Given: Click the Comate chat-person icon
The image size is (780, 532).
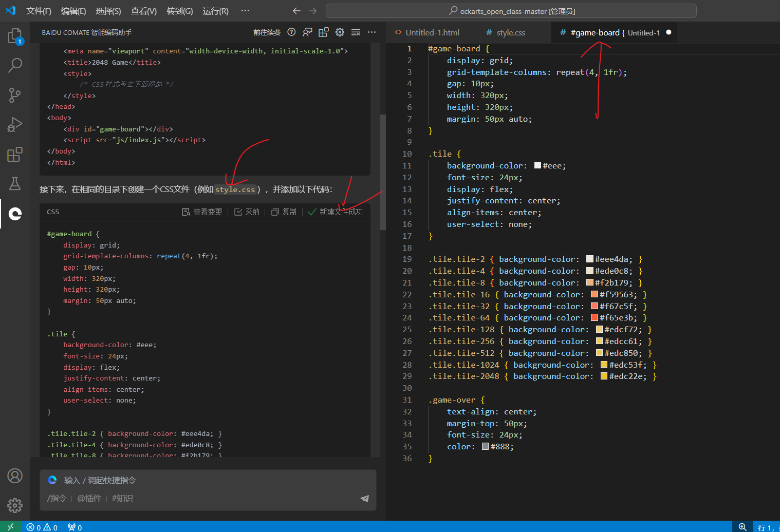Looking at the screenshot, I should coord(307,32).
